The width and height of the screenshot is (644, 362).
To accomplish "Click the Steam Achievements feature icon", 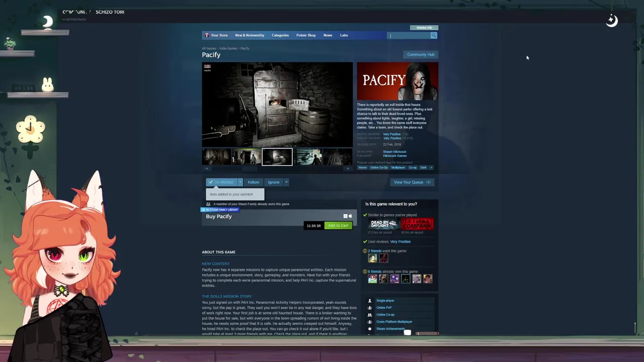I will click(370, 329).
